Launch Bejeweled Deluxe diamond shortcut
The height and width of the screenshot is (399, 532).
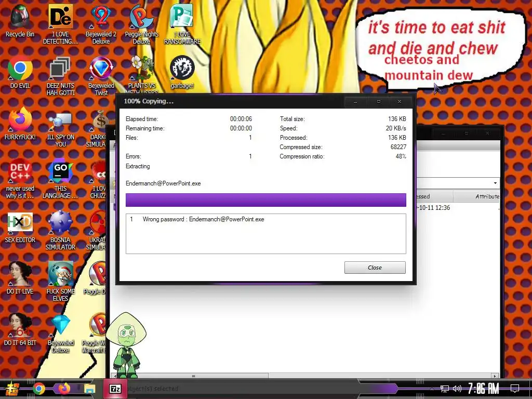point(60,333)
